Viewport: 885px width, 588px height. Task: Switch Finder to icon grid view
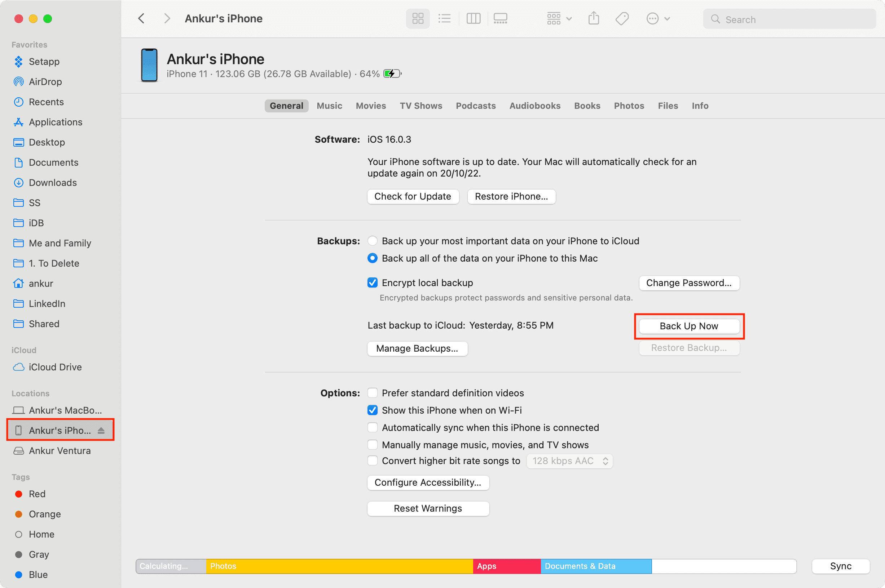[x=418, y=19]
